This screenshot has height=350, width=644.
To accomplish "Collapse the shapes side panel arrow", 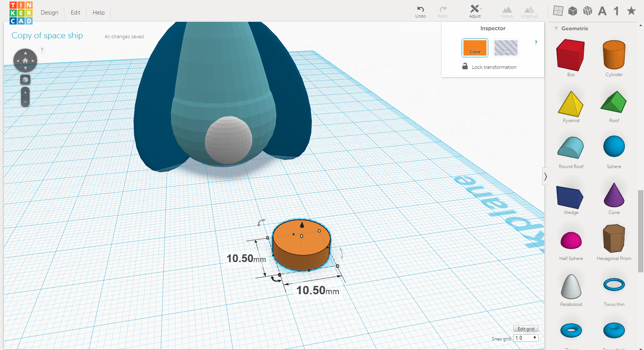I will tap(545, 176).
